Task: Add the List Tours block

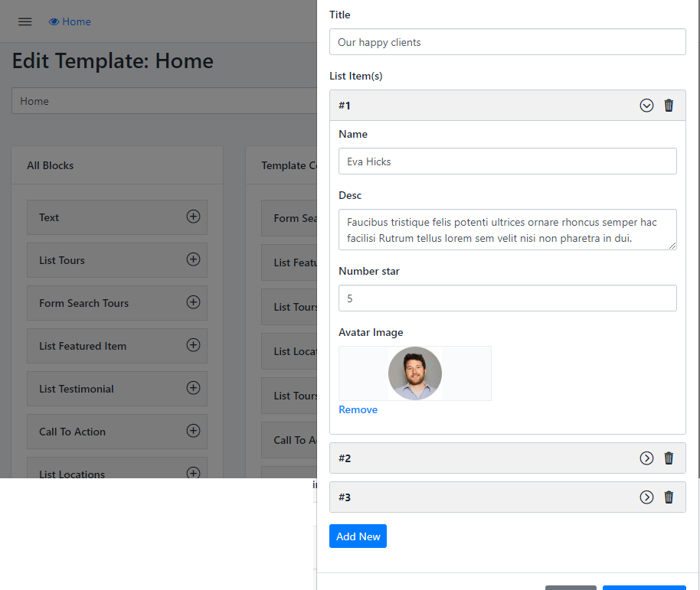Action: pyautogui.click(x=193, y=259)
